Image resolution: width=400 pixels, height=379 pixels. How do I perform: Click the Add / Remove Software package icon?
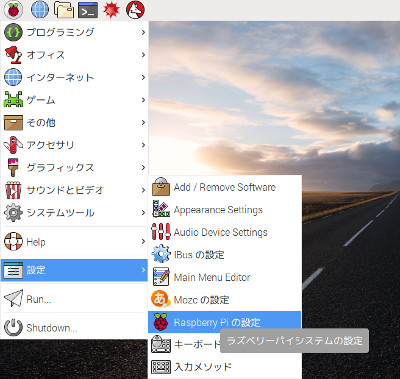161,186
